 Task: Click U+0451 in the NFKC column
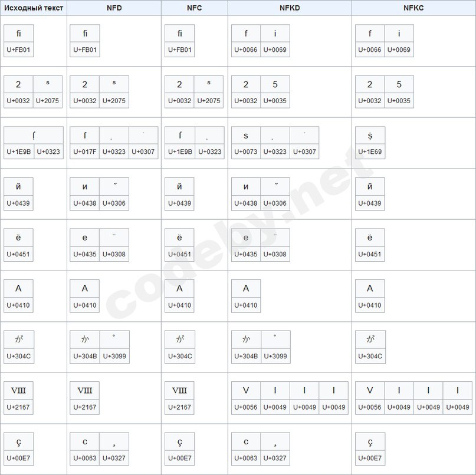(x=369, y=254)
